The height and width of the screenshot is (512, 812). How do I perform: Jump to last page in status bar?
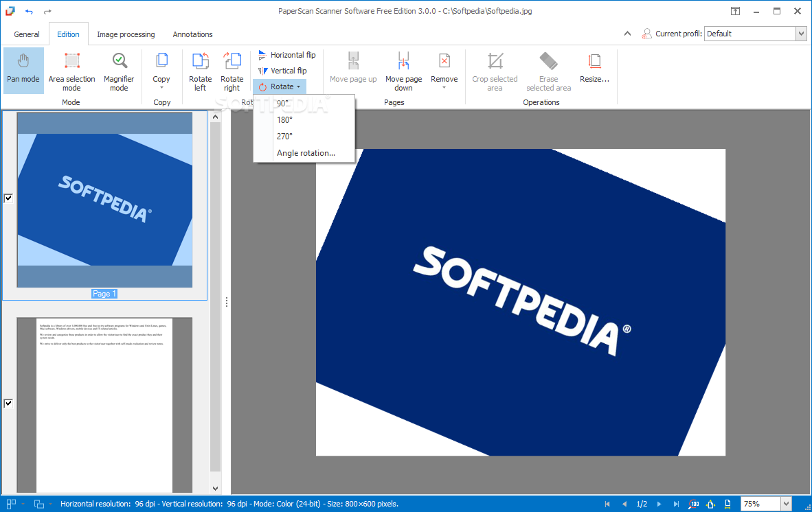pyautogui.click(x=676, y=504)
